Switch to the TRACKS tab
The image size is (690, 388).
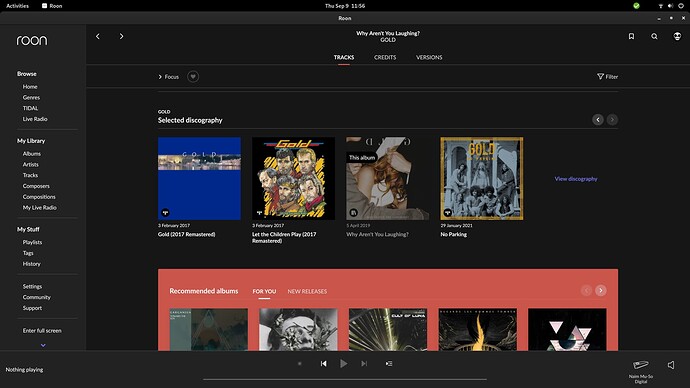tap(344, 57)
